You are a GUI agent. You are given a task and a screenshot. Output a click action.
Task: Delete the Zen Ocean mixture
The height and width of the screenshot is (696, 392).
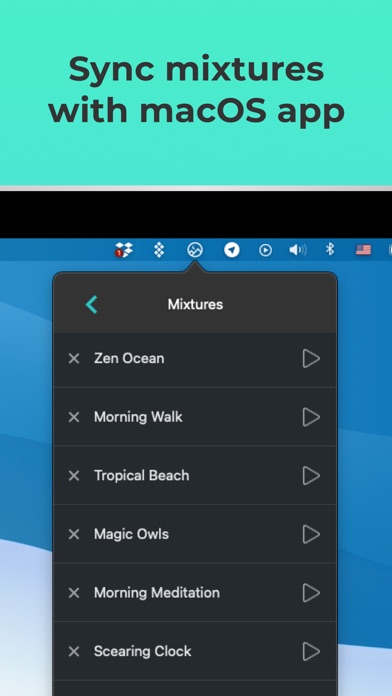[74, 358]
